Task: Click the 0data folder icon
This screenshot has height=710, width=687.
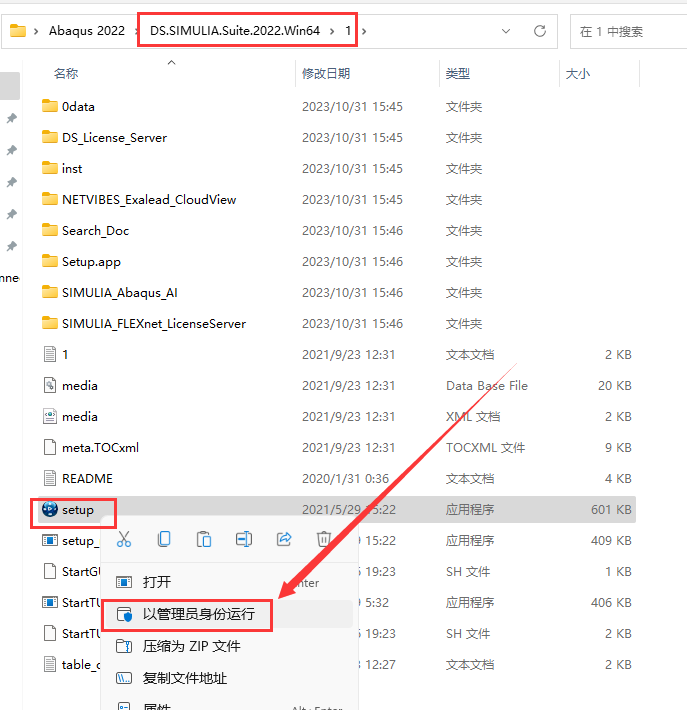Action: [x=50, y=106]
